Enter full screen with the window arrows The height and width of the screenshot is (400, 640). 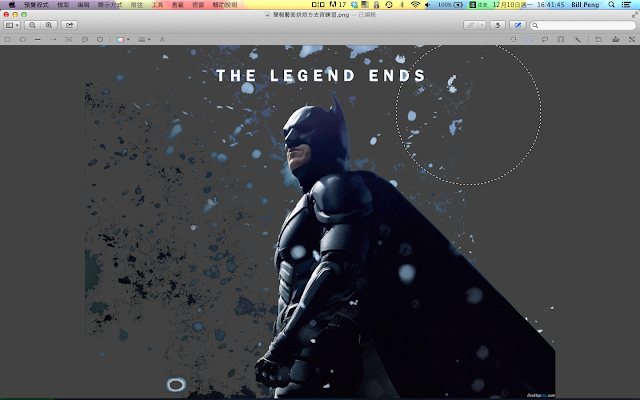[x=634, y=15]
